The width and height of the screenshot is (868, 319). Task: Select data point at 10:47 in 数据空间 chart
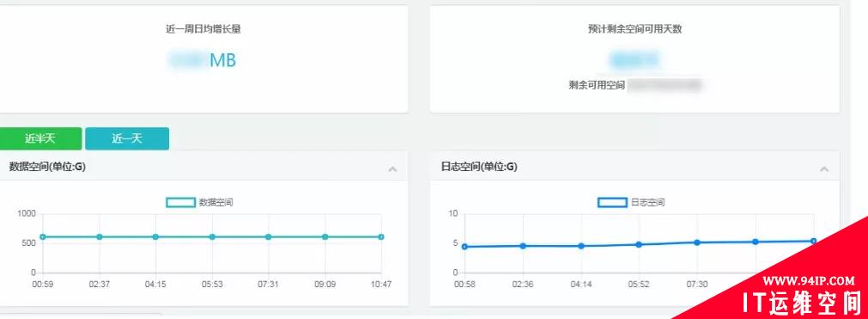pyautogui.click(x=381, y=237)
